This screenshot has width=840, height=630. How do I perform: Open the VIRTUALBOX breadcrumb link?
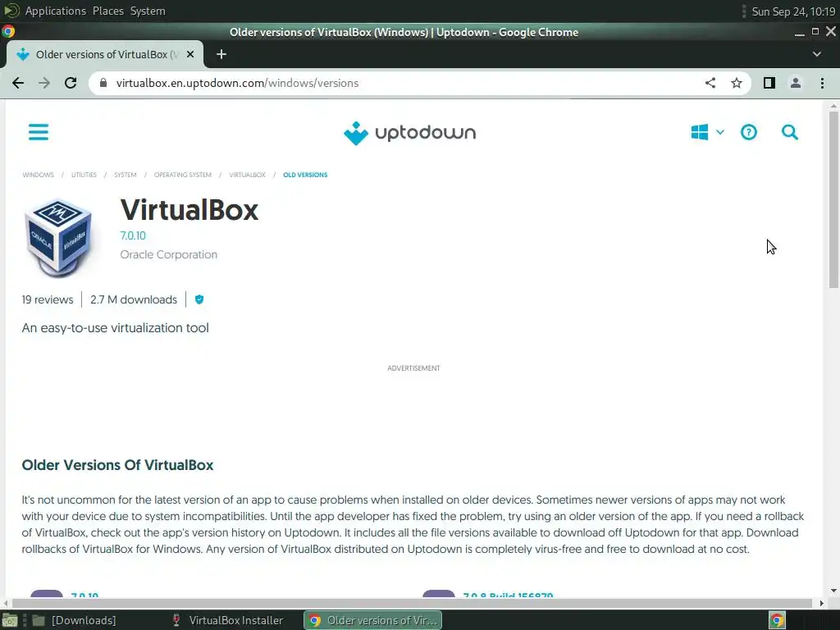point(248,176)
